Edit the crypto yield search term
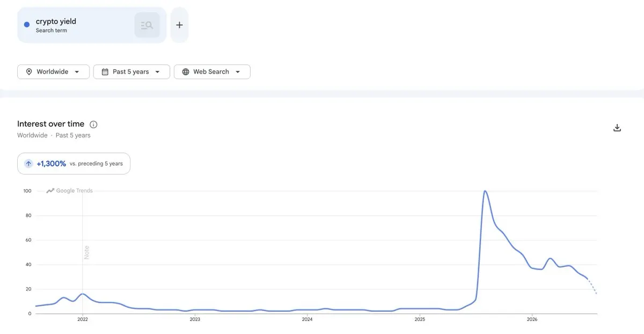 pos(56,21)
